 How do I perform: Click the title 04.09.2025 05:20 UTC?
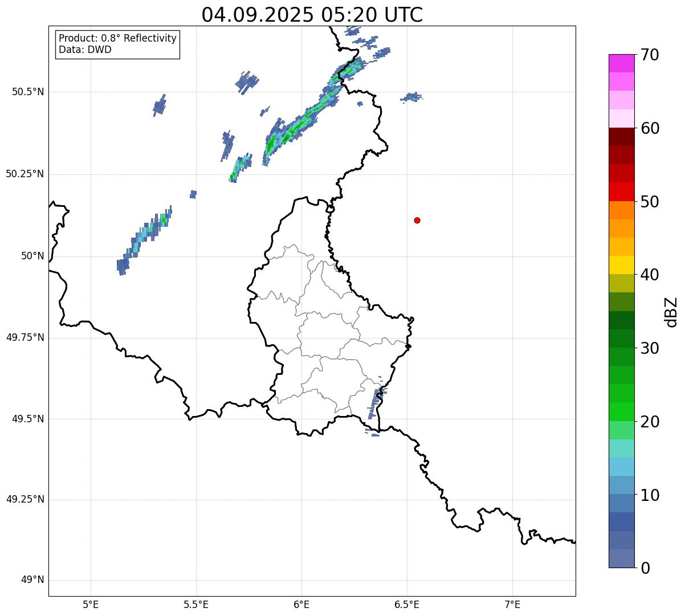click(312, 15)
